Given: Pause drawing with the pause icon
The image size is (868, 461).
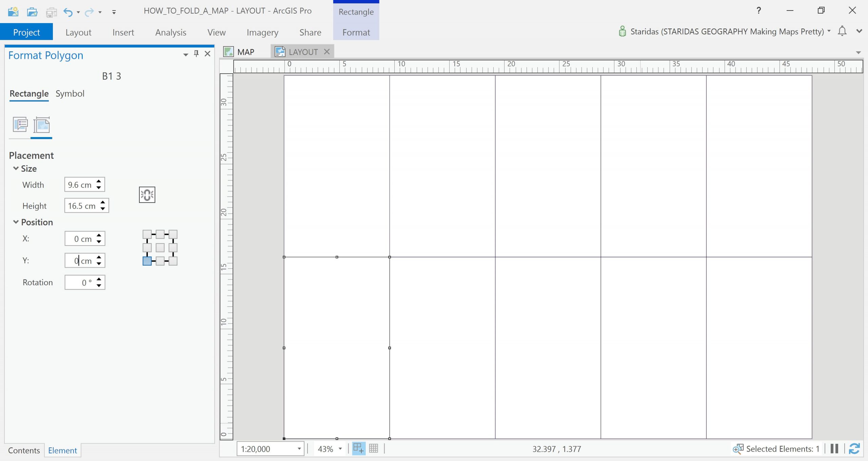Looking at the screenshot, I should pyautogui.click(x=834, y=448).
